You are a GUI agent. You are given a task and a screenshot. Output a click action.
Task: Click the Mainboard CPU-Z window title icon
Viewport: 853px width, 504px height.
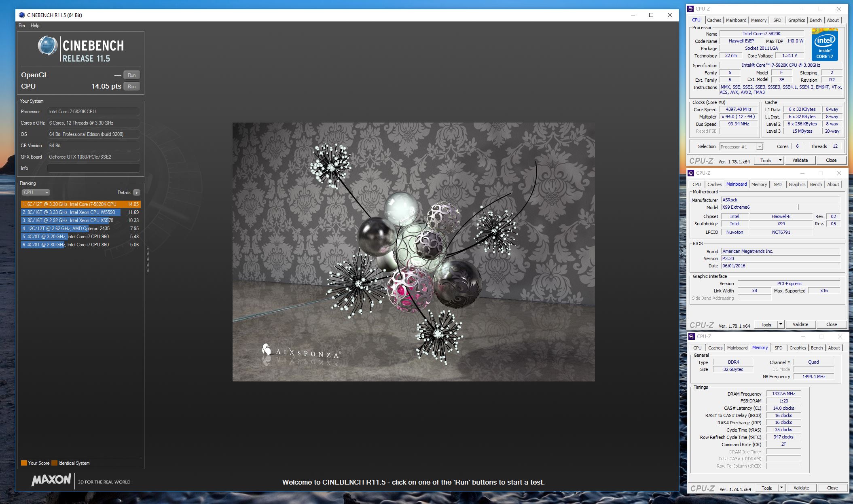click(691, 173)
